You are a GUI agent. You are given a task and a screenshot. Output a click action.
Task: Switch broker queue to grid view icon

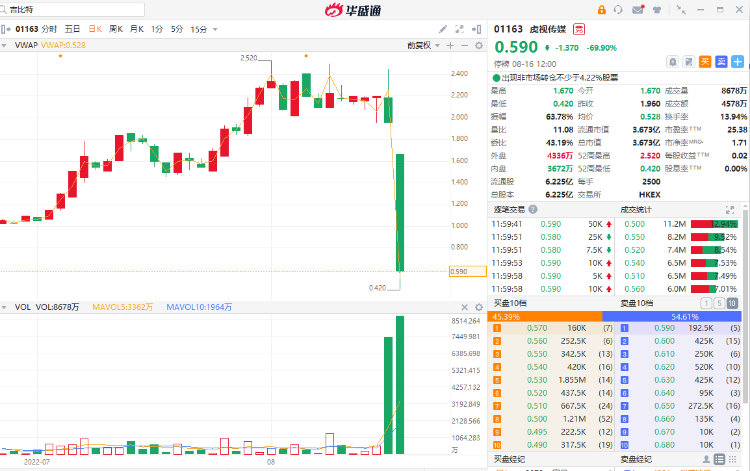tap(732, 459)
